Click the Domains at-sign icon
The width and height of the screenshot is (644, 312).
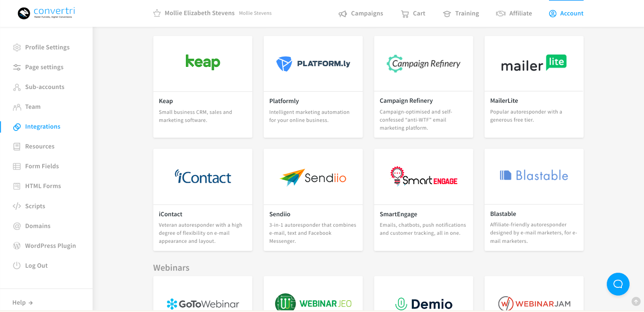pos(17,226)
